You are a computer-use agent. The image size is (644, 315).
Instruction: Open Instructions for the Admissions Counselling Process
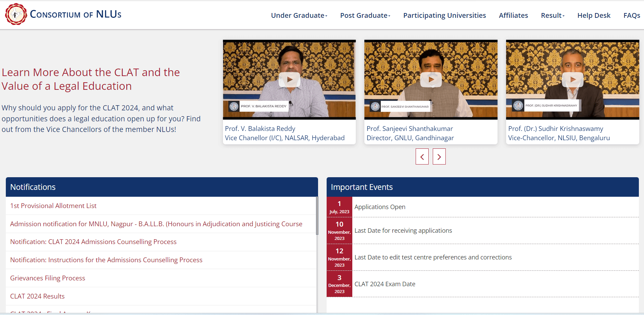pyautogui.click(x=106, y=260)
